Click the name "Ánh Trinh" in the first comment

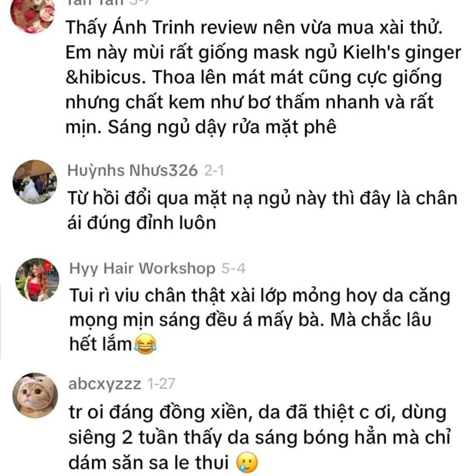click(154, 27)
